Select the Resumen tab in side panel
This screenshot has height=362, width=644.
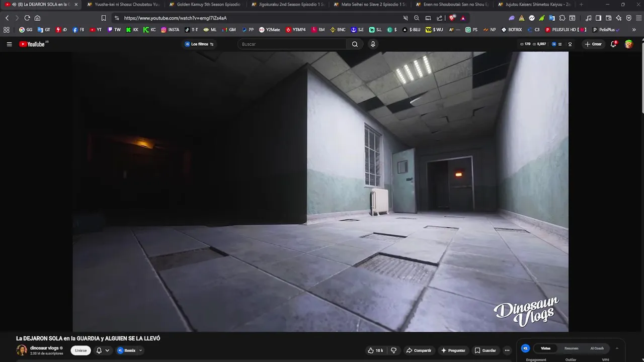point(571,348)
